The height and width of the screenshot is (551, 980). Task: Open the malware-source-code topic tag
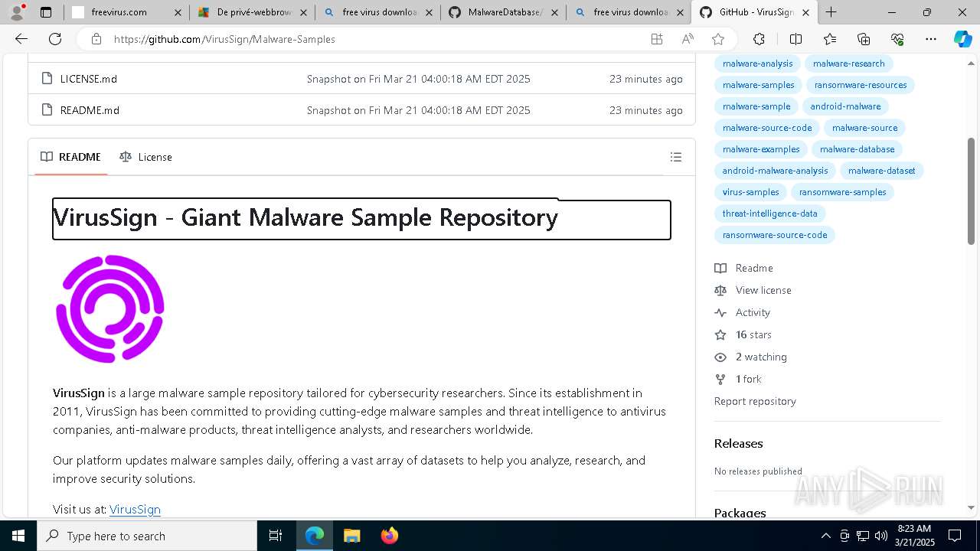click(767, 128)
